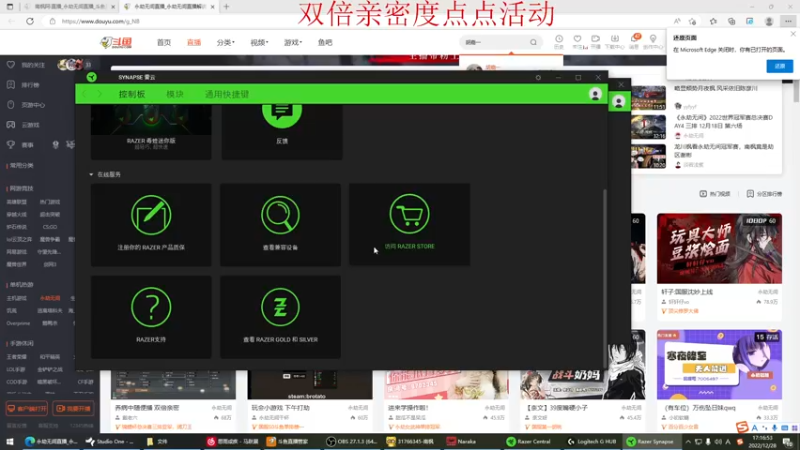This screenshot has width=800, height=450.
Task: Open Rankings in Douyu sidebar
Action: (x=24, y=85)
